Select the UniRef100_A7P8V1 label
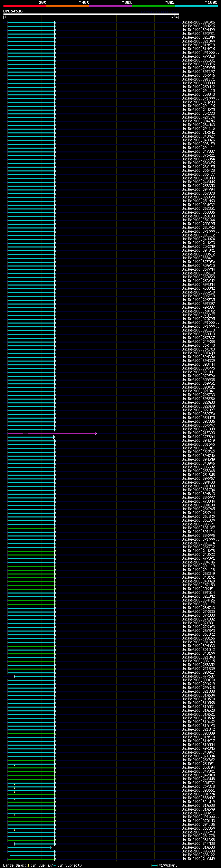221x868 pixels. tap(198, 559)
